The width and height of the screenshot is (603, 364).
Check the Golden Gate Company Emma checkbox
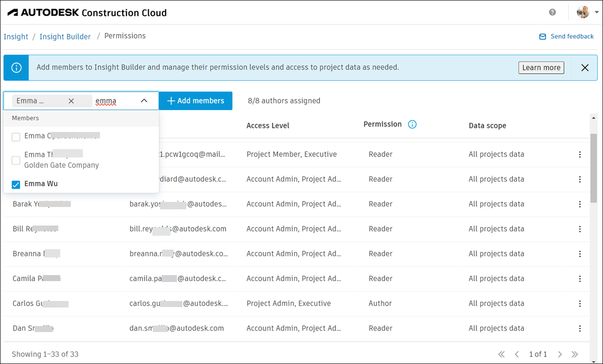[16, 160]
